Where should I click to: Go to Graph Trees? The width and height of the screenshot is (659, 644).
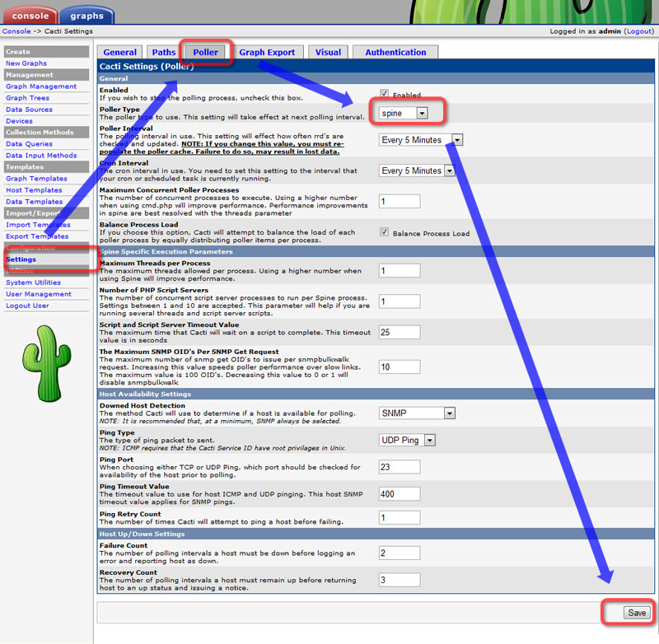(27, 98)
